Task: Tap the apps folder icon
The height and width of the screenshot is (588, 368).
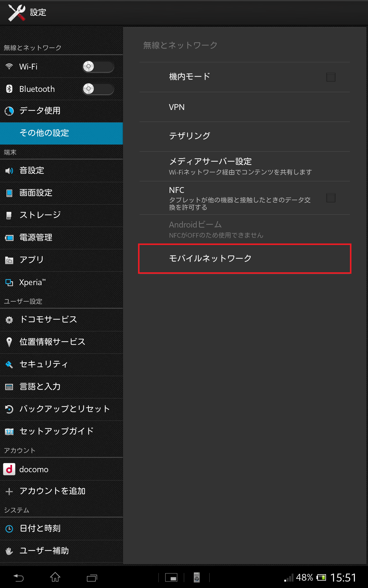Action: [x=9, y=260]
